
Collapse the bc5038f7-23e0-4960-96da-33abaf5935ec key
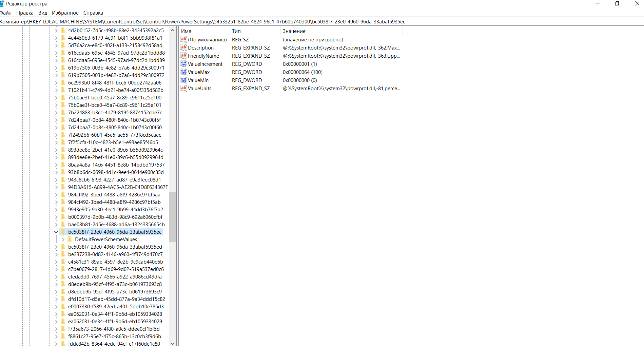pos(56,232)
